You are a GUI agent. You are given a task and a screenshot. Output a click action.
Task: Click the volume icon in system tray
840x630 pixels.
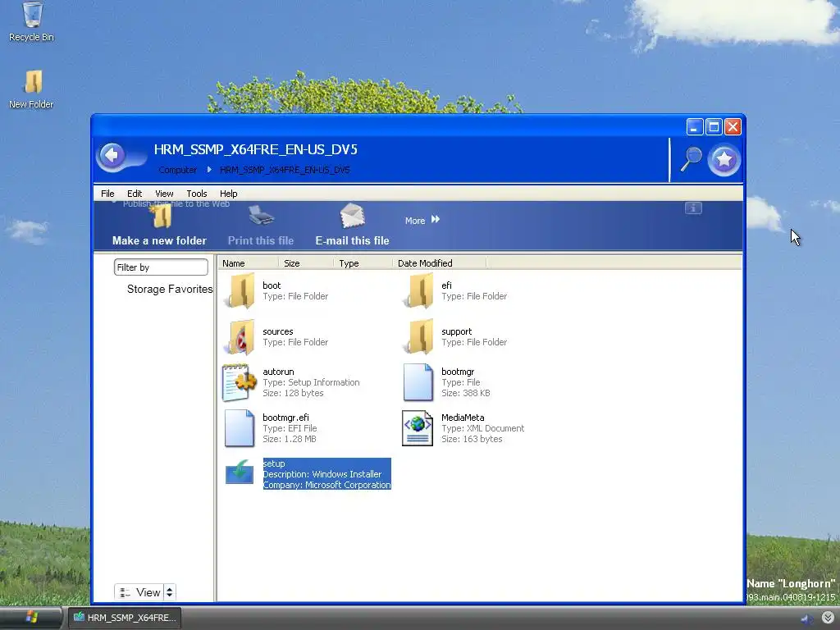[x=807, y=619]
